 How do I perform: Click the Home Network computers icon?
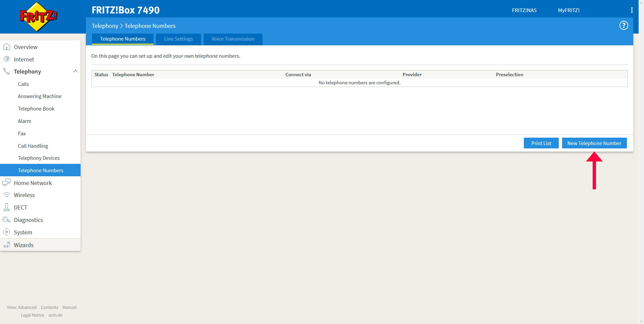tap(6, 183)
